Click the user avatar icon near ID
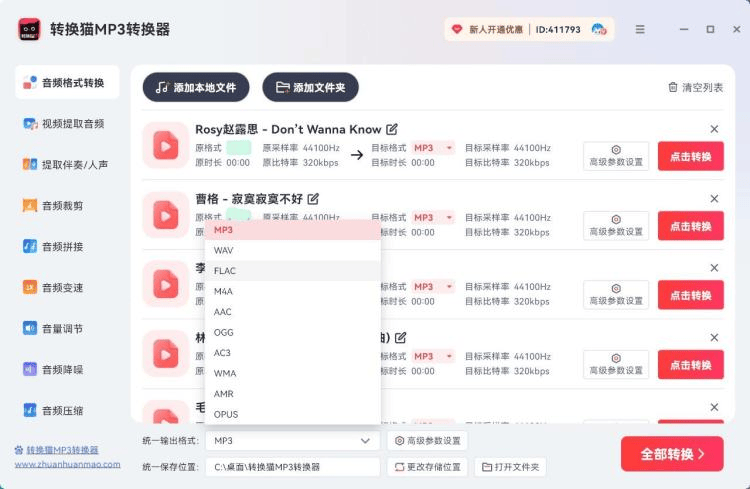Image resolution: width=750 pixels, height=489 pixels. click(x=598, y=29)
